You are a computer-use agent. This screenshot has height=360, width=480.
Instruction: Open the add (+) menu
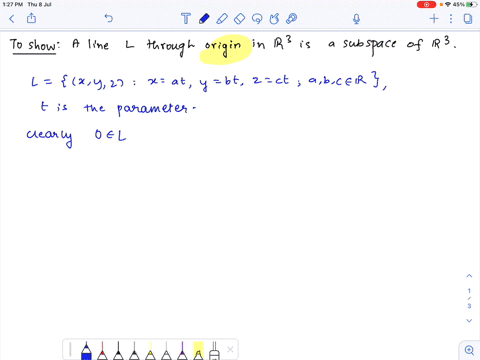pyautogui.click(x=434, y=18)
